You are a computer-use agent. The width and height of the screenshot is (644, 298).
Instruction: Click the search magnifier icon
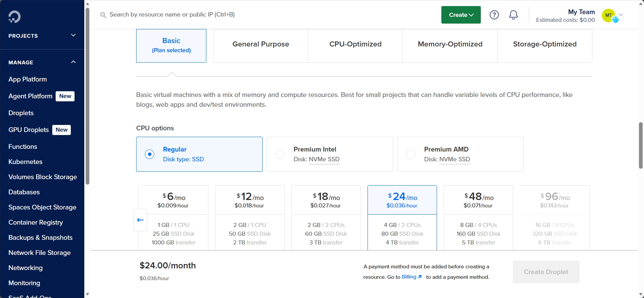(x=103, y=15)
